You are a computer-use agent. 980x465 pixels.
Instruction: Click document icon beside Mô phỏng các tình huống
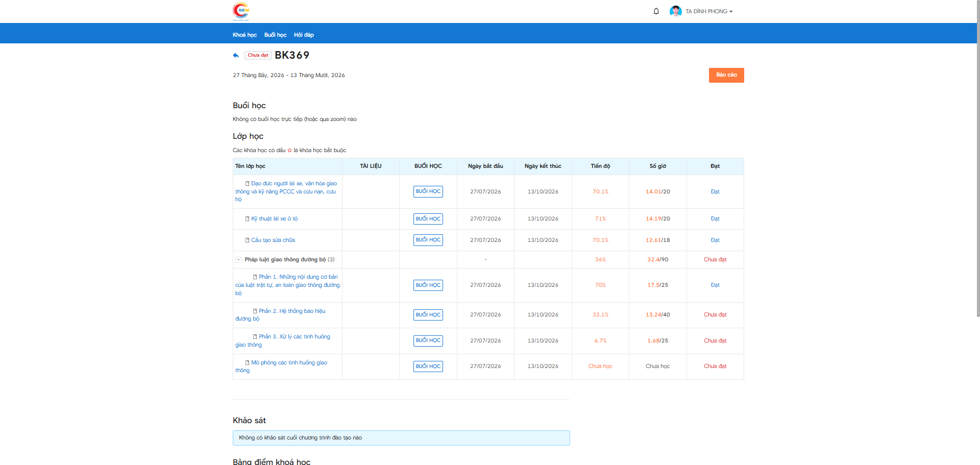point(247,363)
